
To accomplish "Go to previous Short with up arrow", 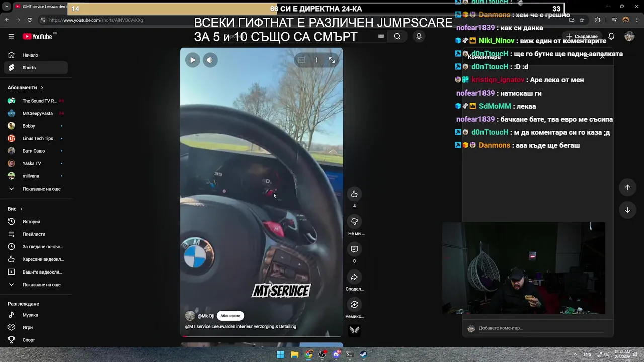I will tap(627, 187).
